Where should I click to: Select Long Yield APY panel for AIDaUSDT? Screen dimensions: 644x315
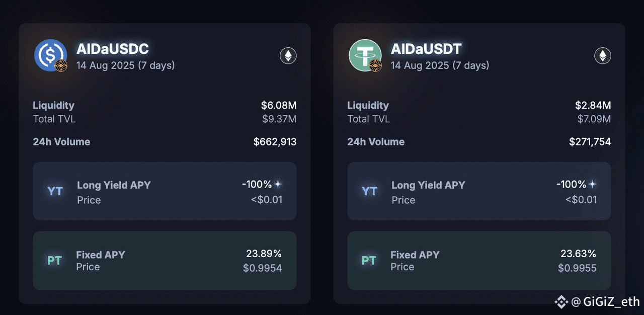point(479,191)
